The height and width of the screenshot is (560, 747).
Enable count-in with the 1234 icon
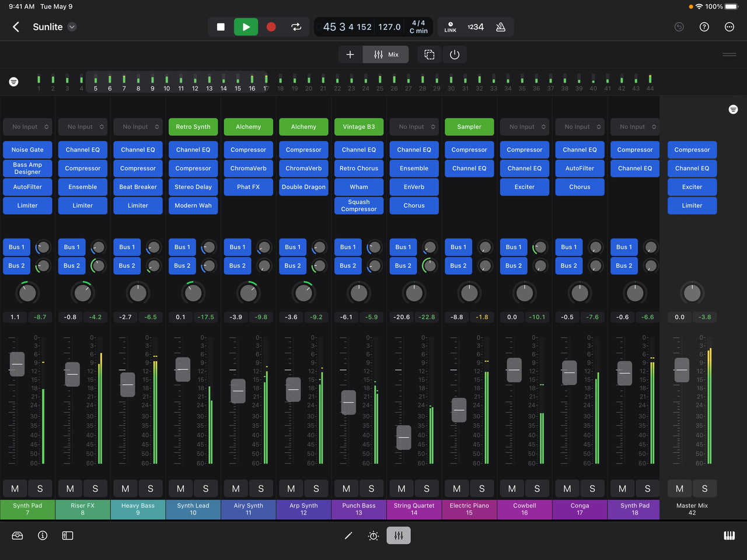tap(476, 27)
